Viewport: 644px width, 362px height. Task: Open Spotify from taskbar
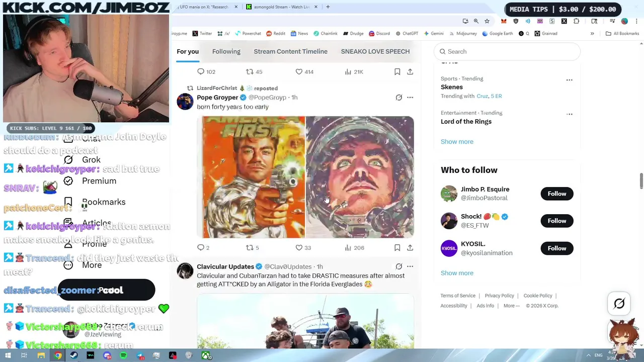pyautogui.click(x=123, y=356)
